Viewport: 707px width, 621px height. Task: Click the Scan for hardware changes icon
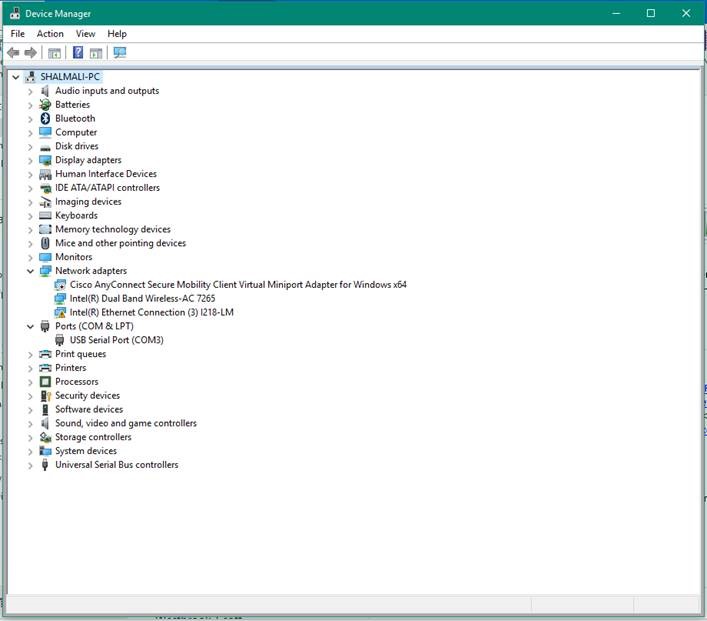(120, 53)
